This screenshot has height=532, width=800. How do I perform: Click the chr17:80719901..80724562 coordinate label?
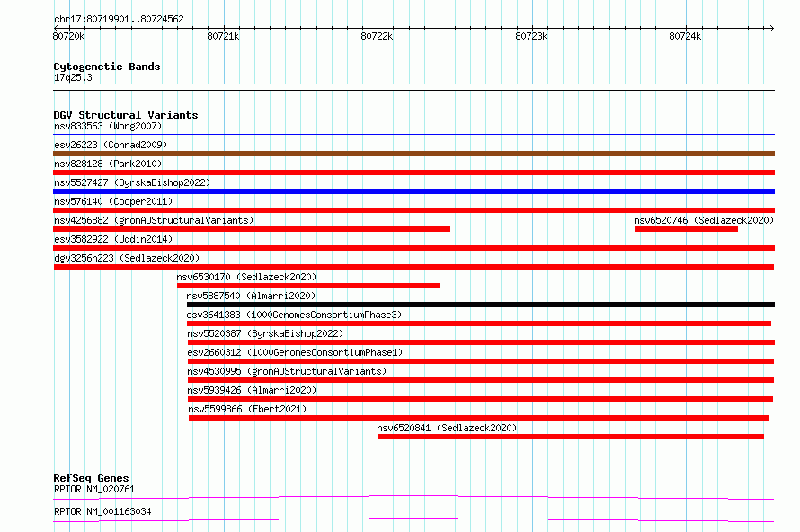(x=119, y=19)
